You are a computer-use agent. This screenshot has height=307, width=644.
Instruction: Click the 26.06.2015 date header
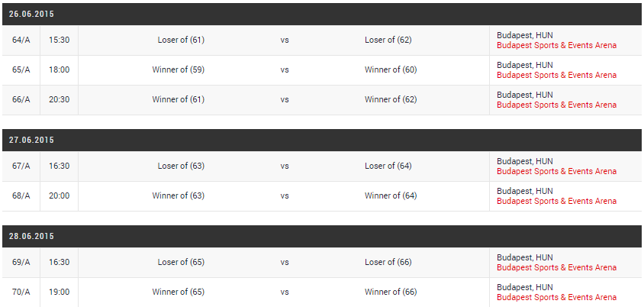pyautogui.click(x=32, y=14)
